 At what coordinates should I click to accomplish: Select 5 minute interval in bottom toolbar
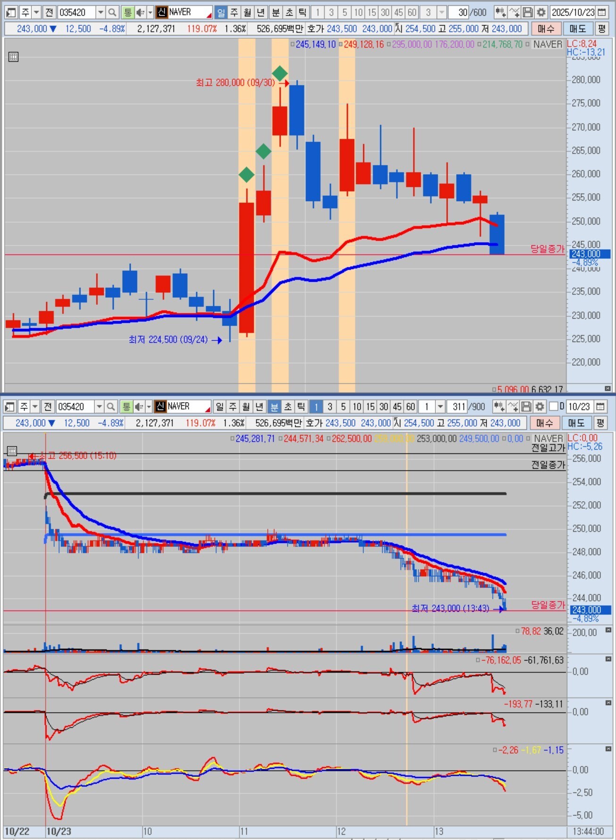343,406
